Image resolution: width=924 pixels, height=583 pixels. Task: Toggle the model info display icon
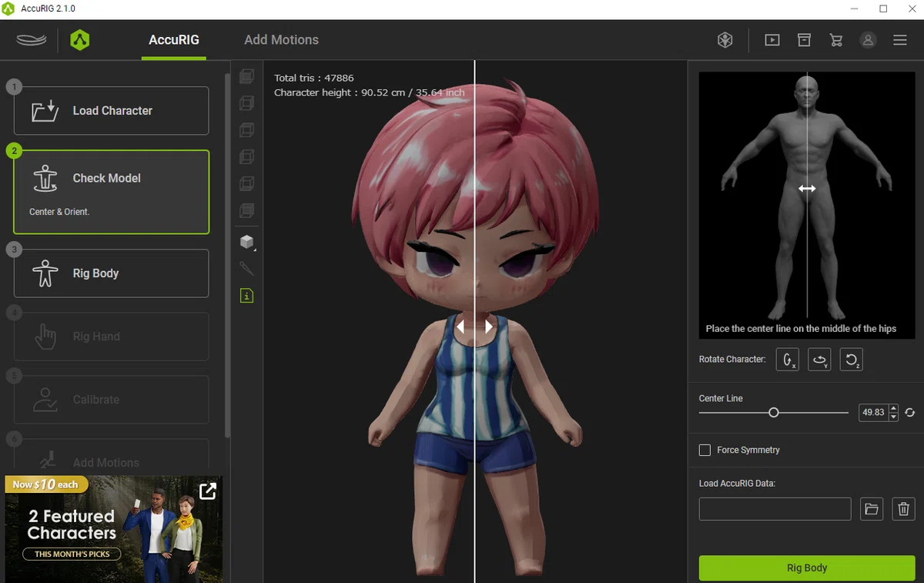pos(246,296)
